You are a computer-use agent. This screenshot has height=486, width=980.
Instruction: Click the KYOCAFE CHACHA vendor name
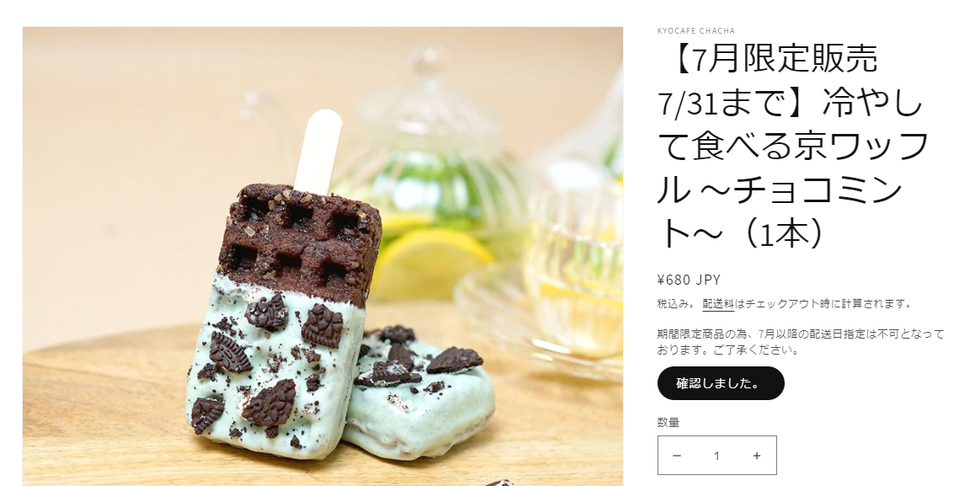click(695, 30)
